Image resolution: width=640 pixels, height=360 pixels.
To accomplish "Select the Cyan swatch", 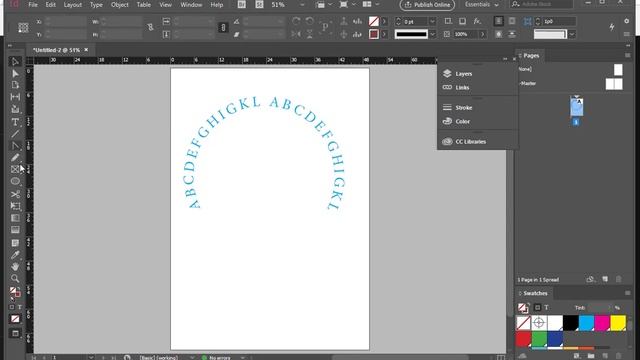I will click(587, 323).
